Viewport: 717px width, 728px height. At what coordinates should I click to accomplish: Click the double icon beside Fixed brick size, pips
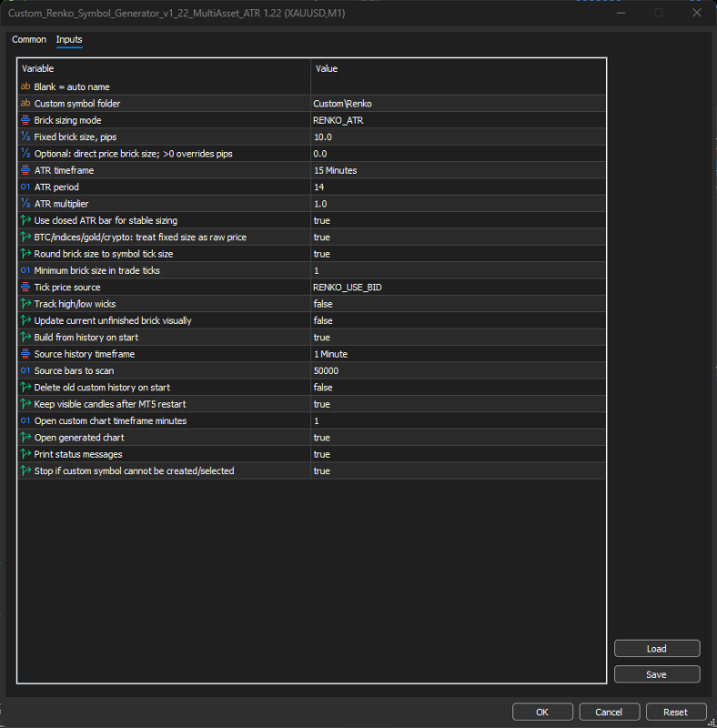coord(25,136)
